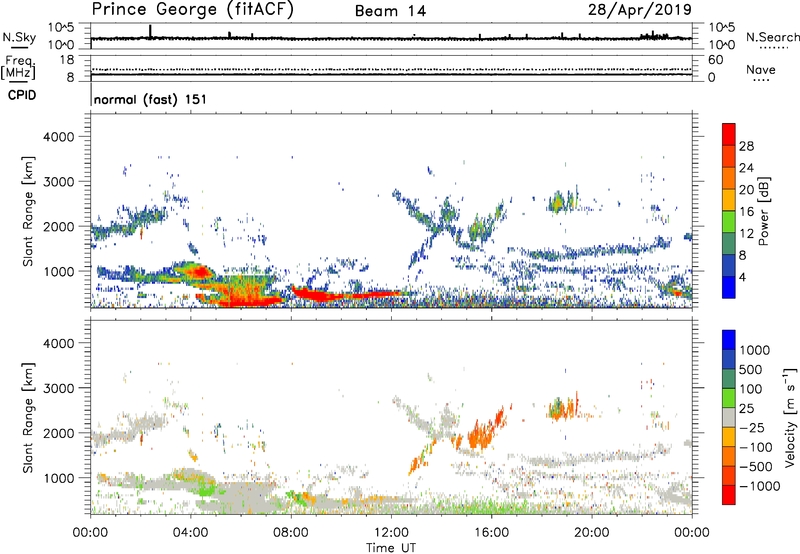Click the "18" frequency tick label
The width and height of the screenshot is (800, 554).
(x=67, y=60)
